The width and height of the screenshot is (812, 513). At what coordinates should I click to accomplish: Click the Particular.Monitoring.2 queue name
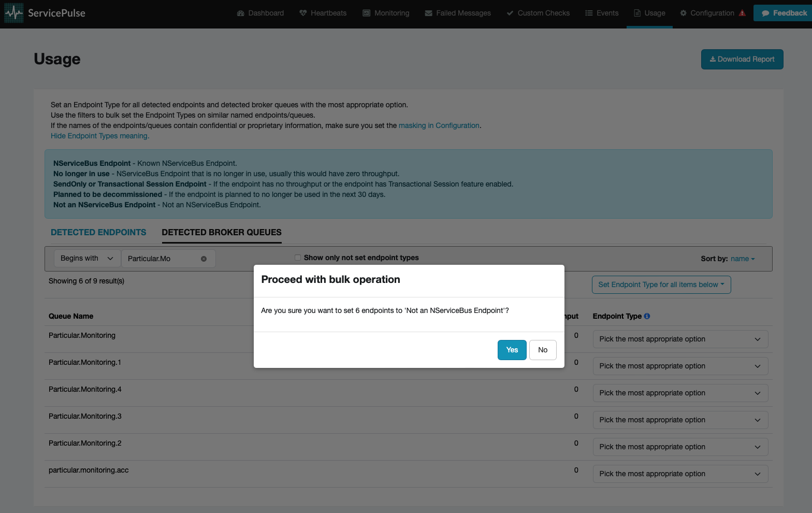pyautogui.click(x=85, y=443)
